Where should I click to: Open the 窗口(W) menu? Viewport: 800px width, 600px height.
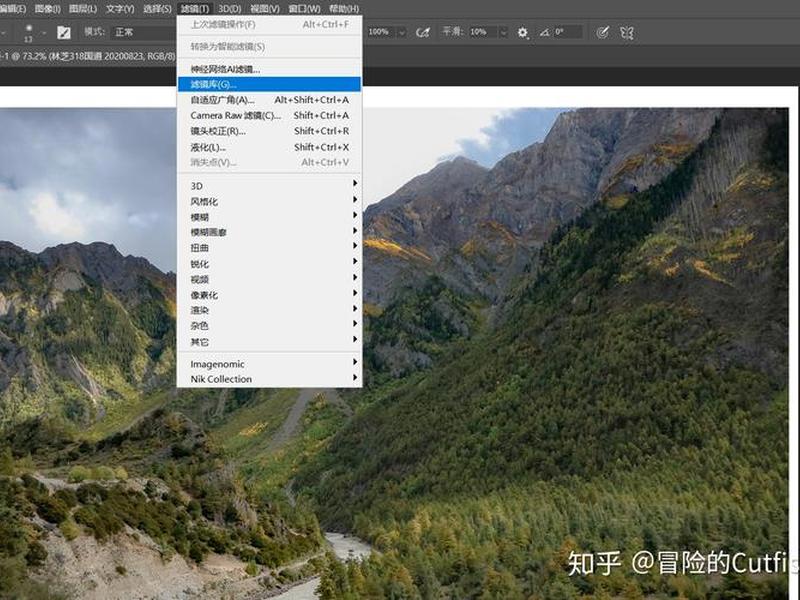(x=305, y=9)
